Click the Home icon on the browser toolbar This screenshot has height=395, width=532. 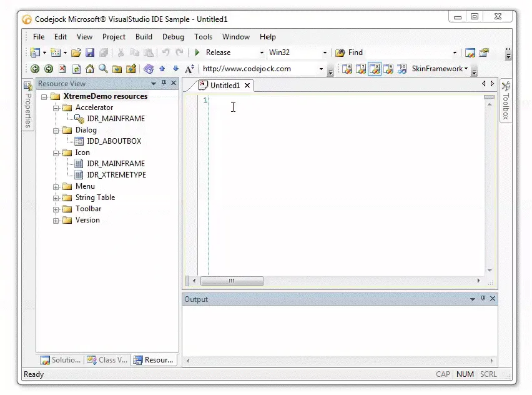tap(89, 69)
